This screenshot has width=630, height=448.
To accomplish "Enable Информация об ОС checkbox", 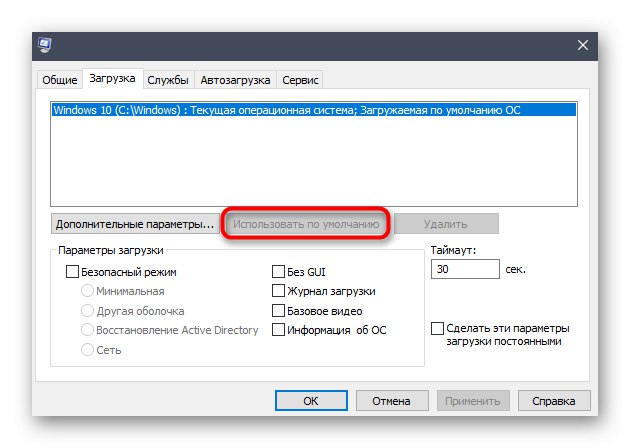I will (x=278, y=330).
